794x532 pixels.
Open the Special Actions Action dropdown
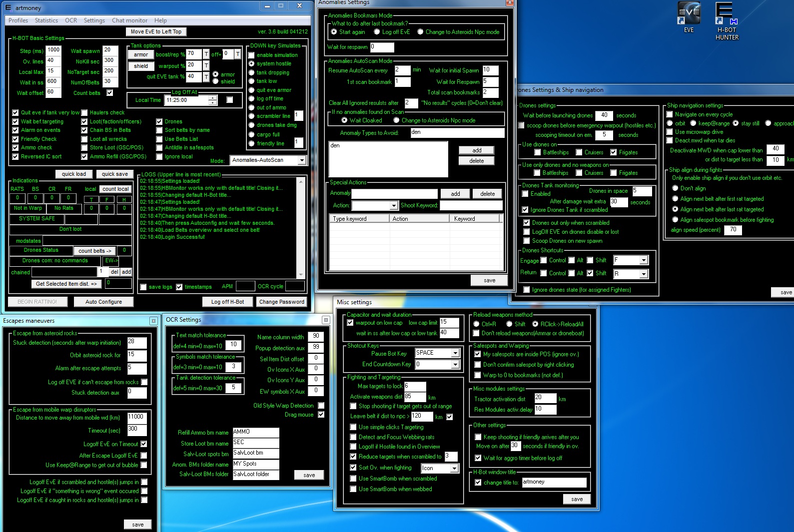[394, 206]
